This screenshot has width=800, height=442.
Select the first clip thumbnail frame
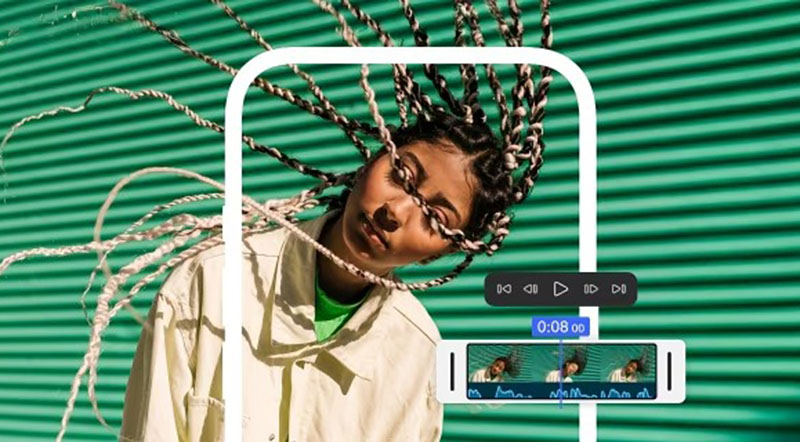498,364
